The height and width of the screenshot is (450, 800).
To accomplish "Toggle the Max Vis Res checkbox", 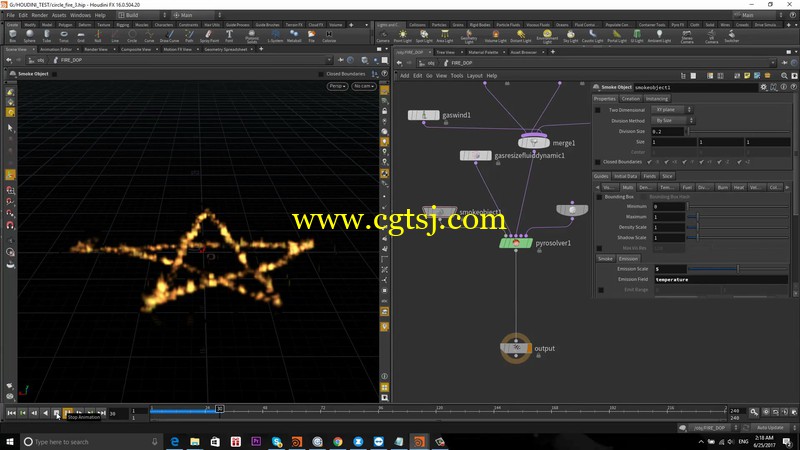I will [x=599, y=248].
